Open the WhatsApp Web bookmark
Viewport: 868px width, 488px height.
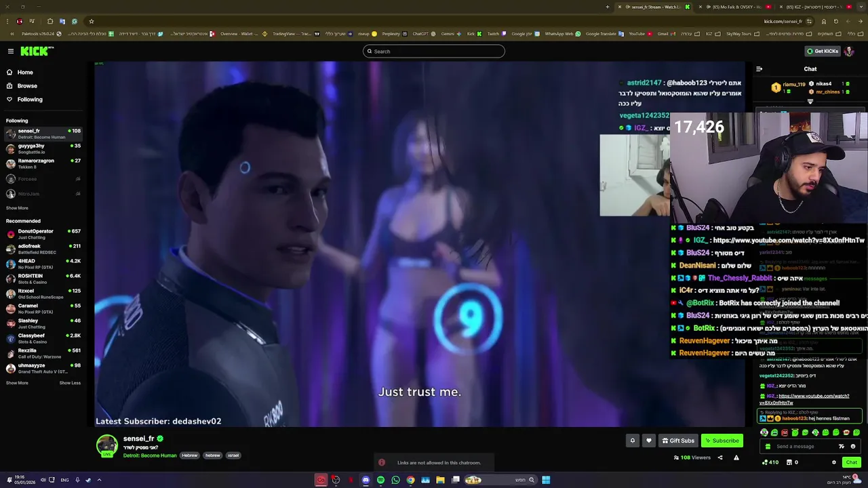point(562,33)
